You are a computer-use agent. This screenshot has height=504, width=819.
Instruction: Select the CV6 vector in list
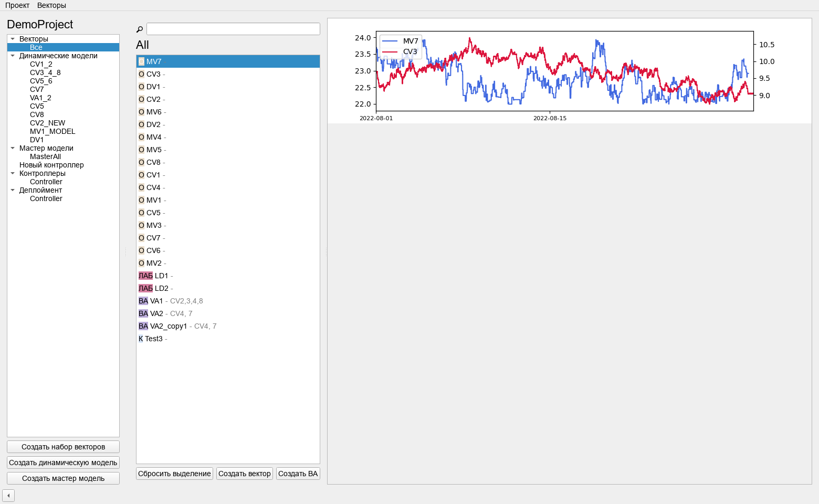228,250
